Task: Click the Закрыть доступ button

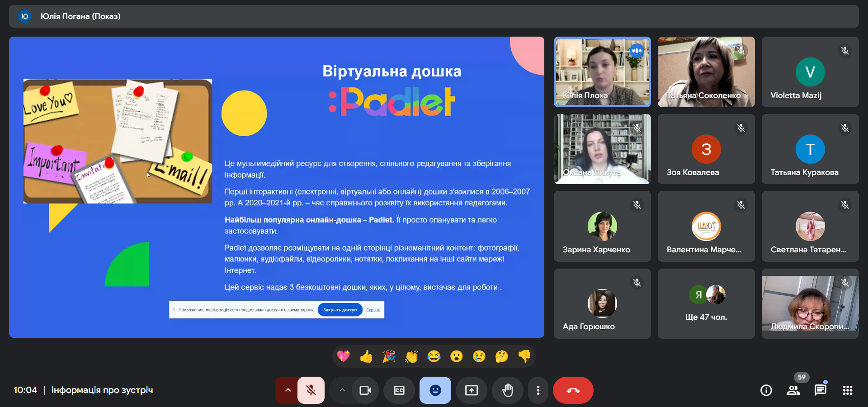Action: pos(340,310)
